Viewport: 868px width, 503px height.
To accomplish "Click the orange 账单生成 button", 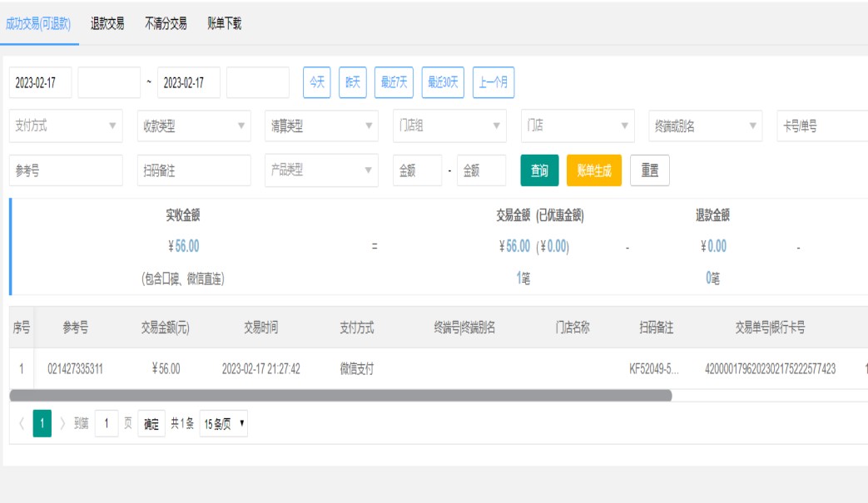I will pos(593,170).
